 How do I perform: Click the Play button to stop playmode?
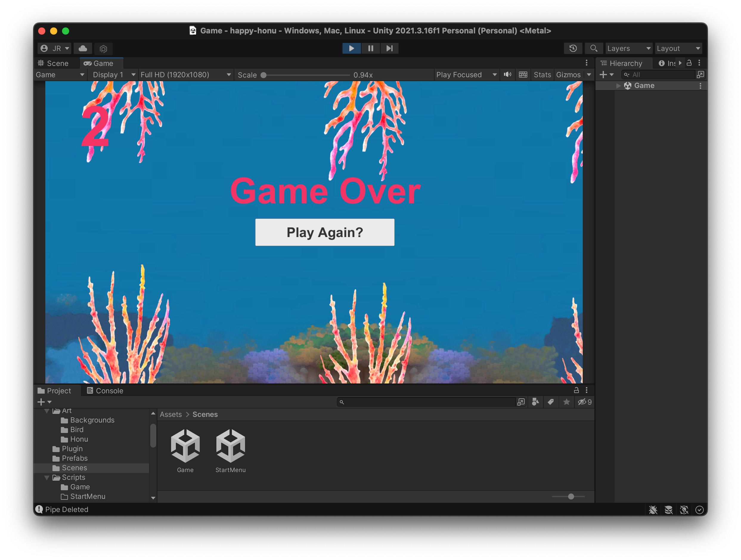pyautogui.click(x=351, y=48)
